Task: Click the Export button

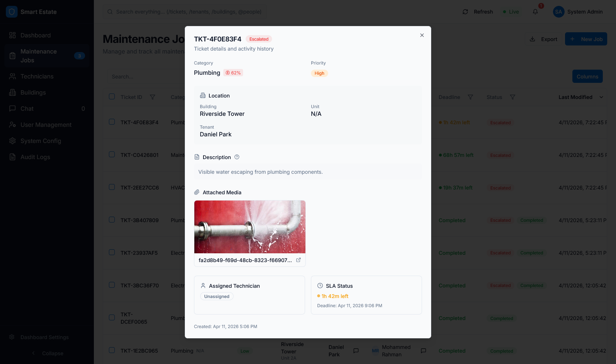Action: point(543,39)
